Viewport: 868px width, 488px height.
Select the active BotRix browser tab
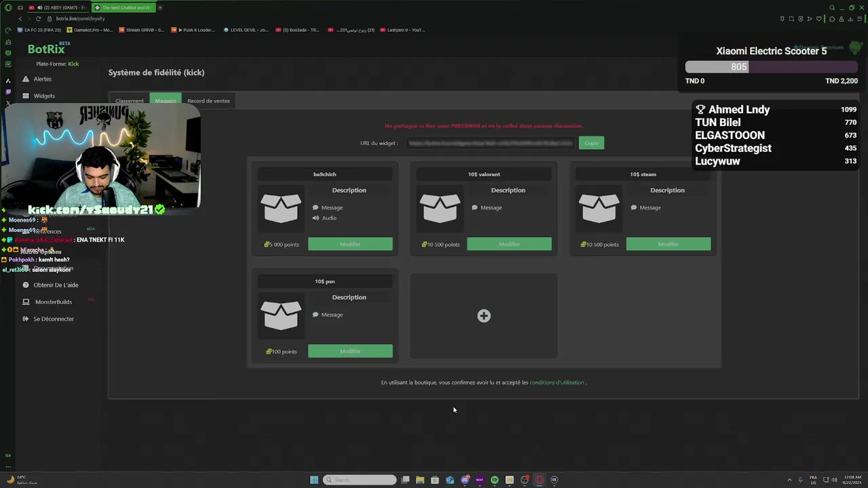124,7
